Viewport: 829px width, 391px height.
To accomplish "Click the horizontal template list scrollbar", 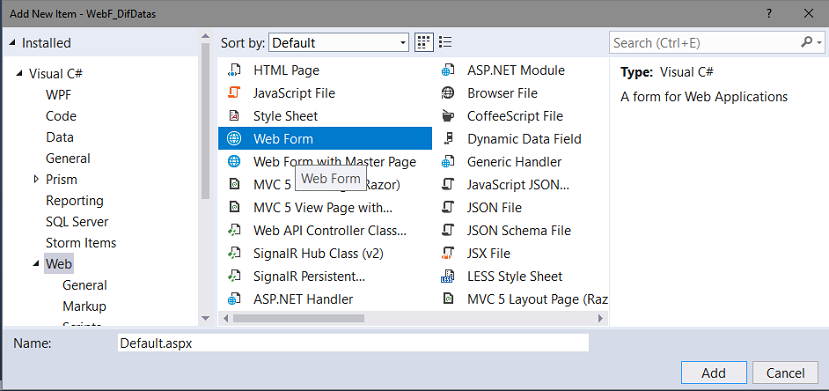I will [x=299, y=318].
